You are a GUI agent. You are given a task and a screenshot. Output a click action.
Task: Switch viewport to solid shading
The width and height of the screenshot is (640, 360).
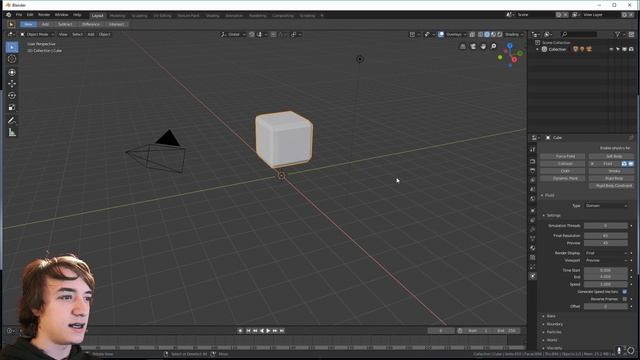click(487, 34)
